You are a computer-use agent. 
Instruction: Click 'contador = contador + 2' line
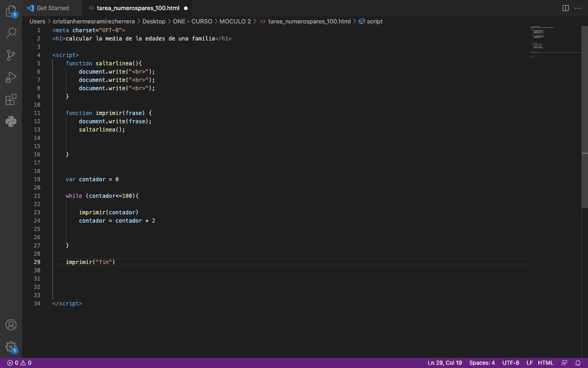click(117, 221)
